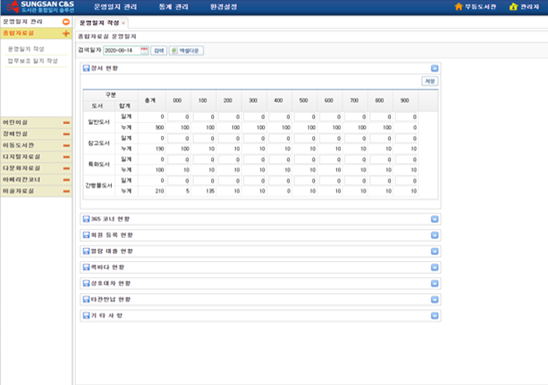Image resolution: width=548 pixels, height=385 pixels.
Task: Expand the 365 코너 현황 panel arrow
Action: [434, 219]
